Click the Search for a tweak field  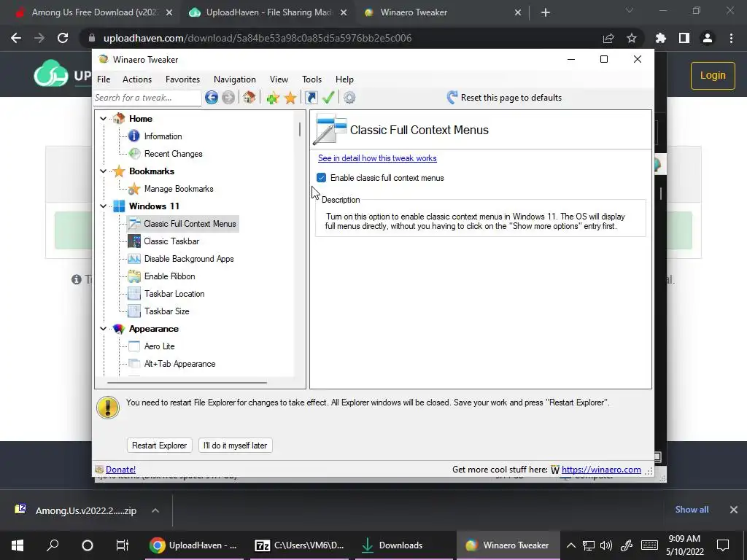point(147,98)
